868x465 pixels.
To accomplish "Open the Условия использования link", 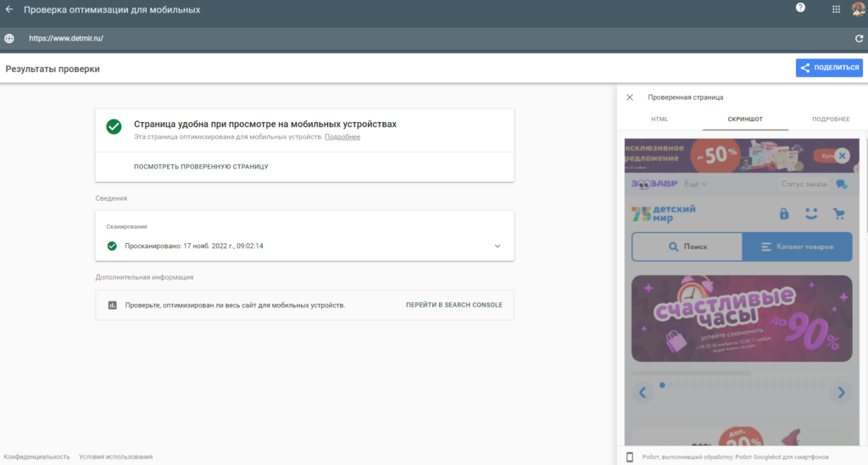I will click(115, 457).
